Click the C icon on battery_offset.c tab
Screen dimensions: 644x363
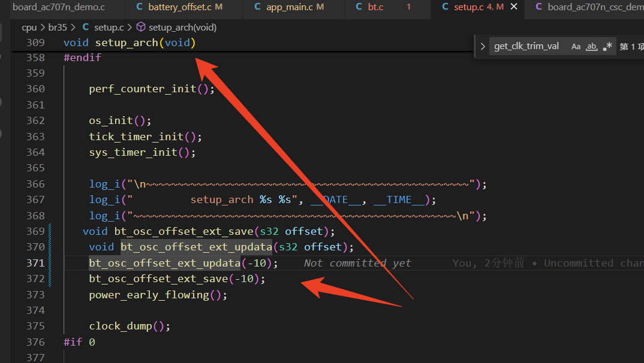pyautogui.click(x=139, y=7)
